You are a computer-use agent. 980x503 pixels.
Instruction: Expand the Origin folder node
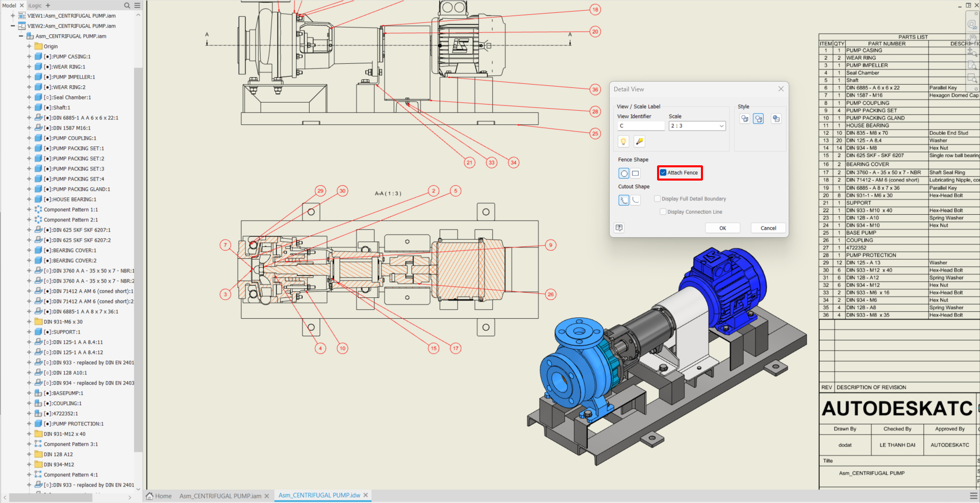click(29, 46)
